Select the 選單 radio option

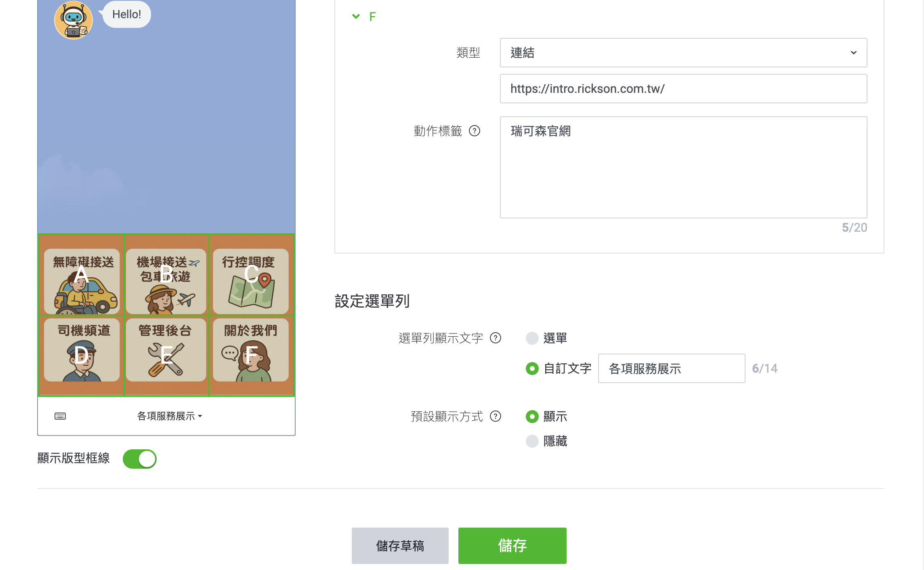pyautogui.click(x=532, y=338)
